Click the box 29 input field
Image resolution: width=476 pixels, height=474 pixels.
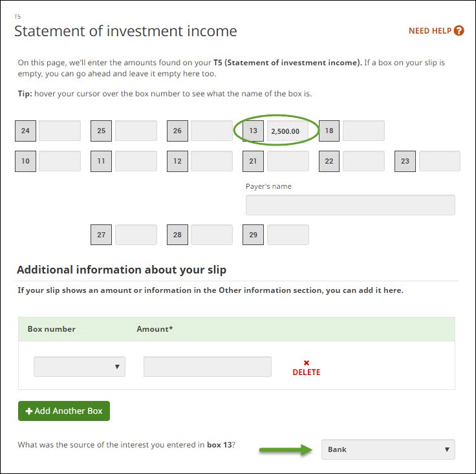pyautogui.click(x=288, y=235)
